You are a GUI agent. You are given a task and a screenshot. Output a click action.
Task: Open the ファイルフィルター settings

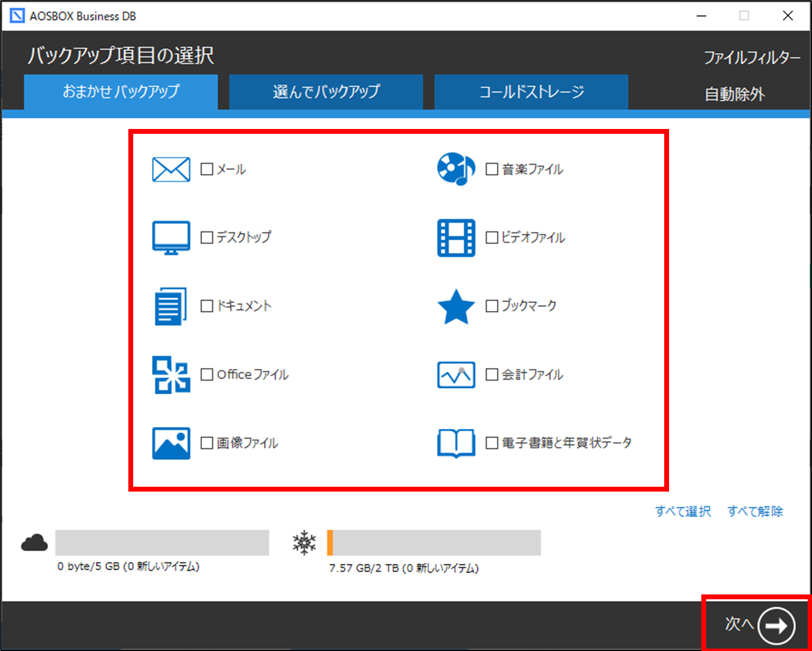pyautogui.click(x=752, y=58)
